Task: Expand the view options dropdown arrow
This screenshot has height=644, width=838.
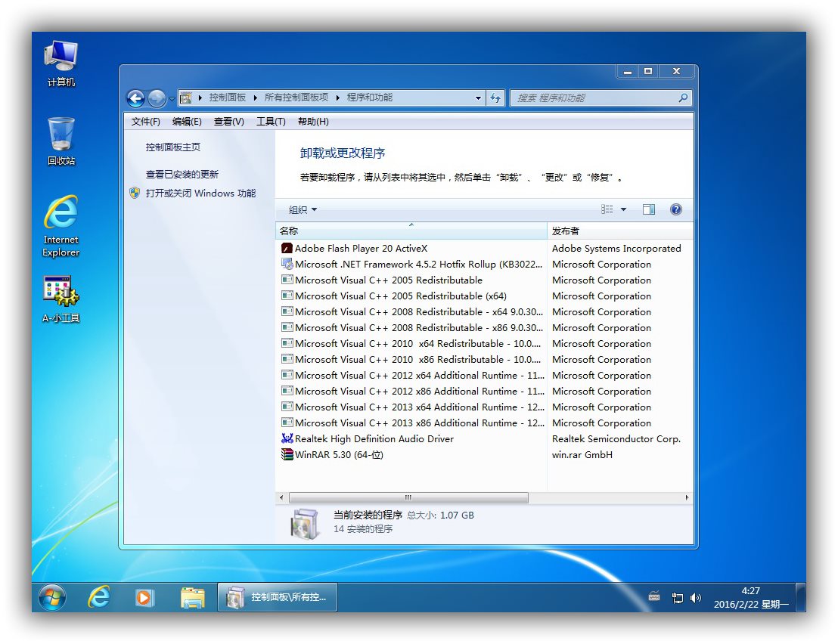Action: click(x=623, y=209)
